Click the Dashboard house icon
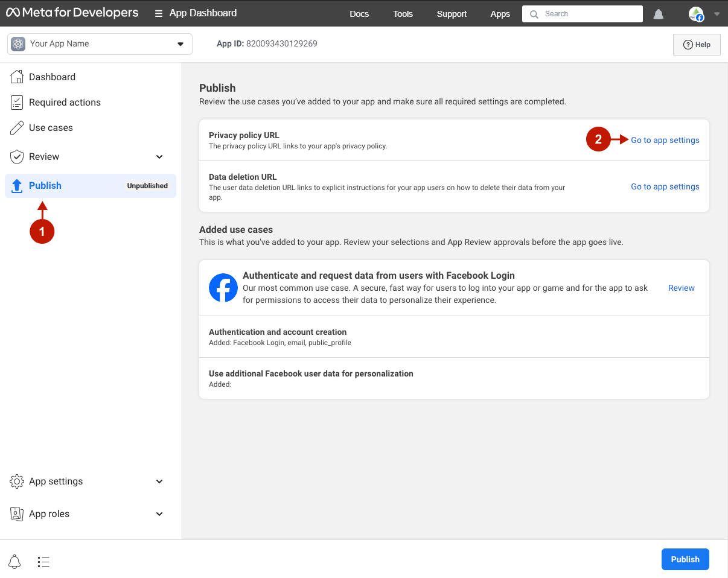 [17, 77]
